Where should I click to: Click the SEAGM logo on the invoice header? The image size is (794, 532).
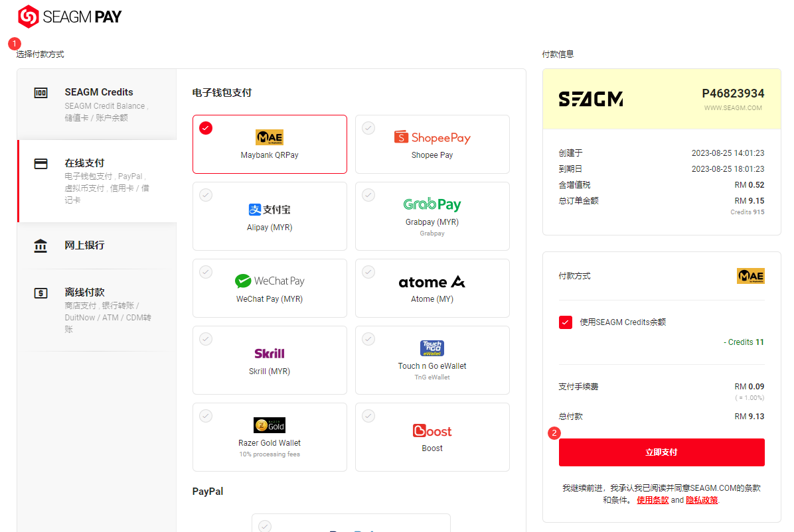tap(591, 100)
